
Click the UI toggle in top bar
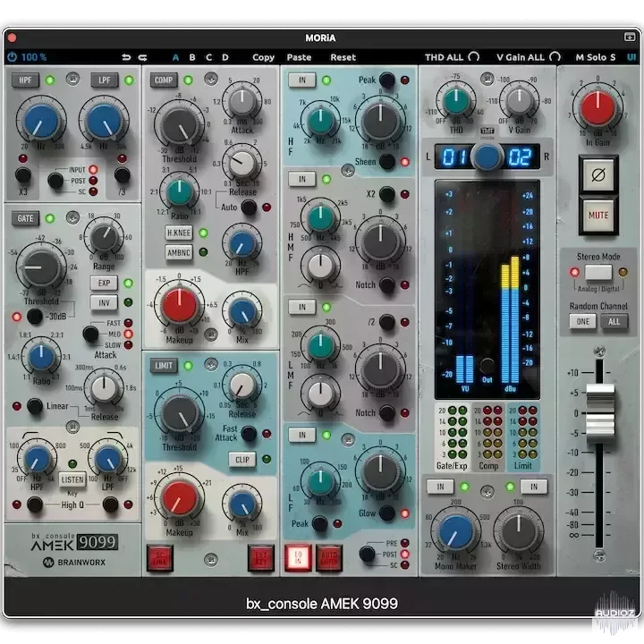point(631,57)
